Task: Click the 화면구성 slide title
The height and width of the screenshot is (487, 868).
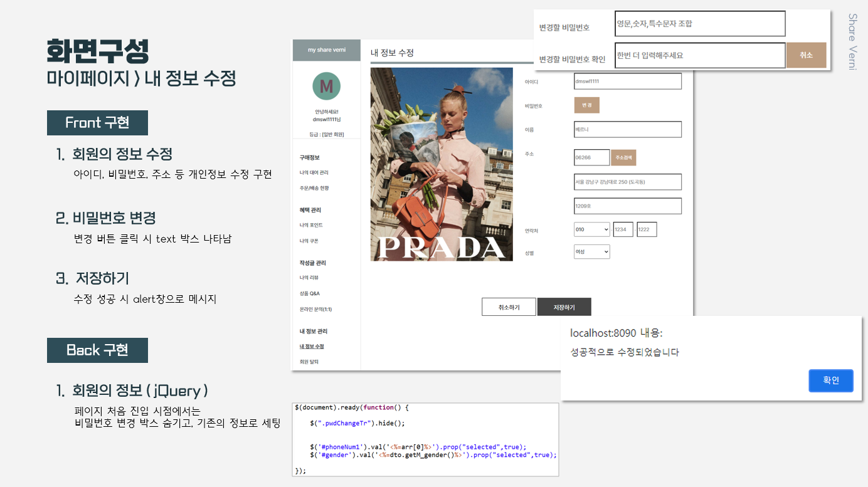Action: point(98,51)
